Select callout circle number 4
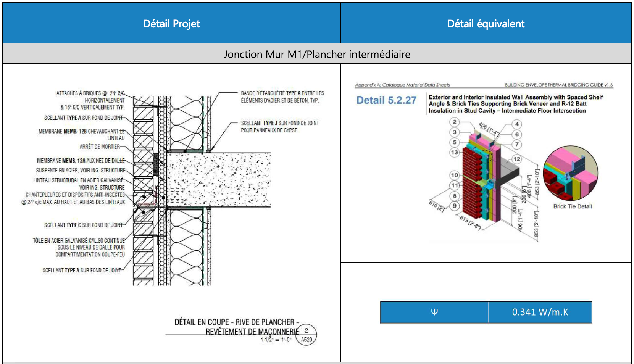 tap(517, 124)
